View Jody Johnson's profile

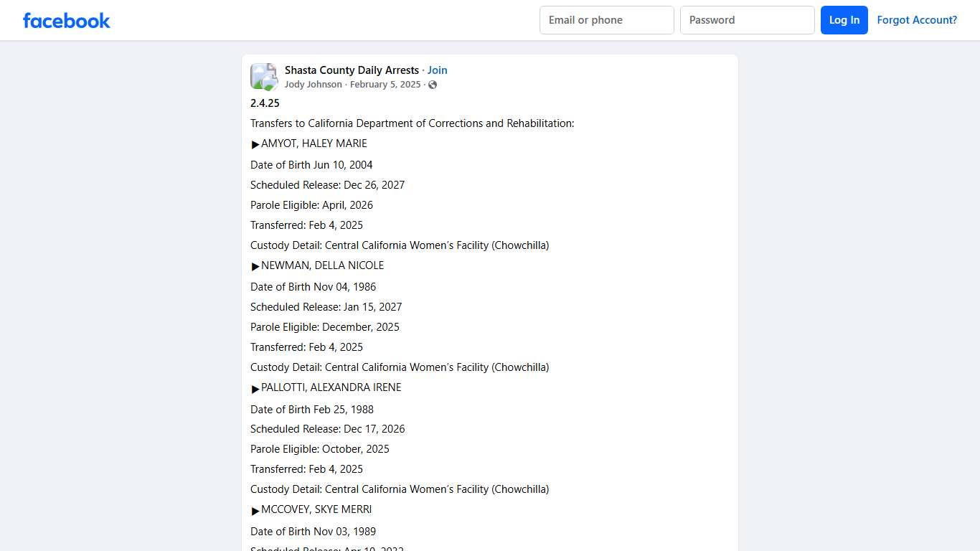point(313,84)
